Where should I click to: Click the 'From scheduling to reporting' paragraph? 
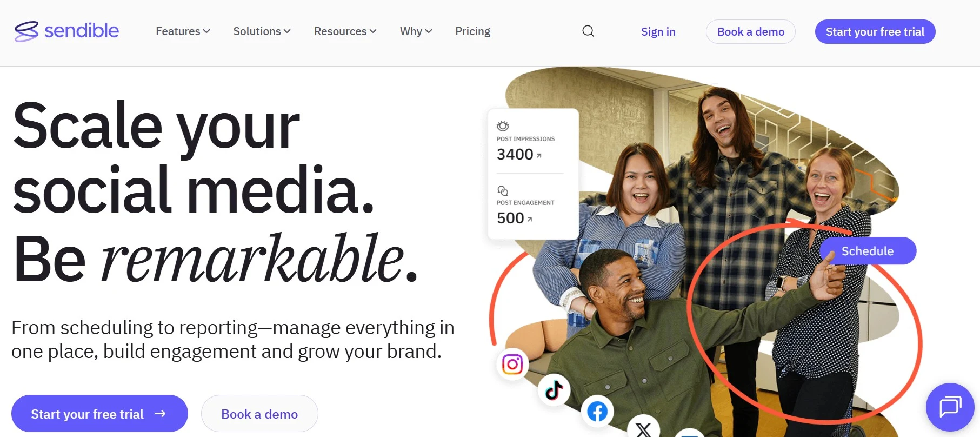[x=233, y=340]
